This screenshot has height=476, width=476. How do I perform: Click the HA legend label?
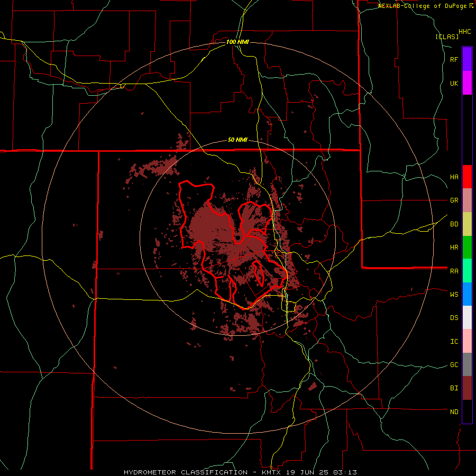454,177
